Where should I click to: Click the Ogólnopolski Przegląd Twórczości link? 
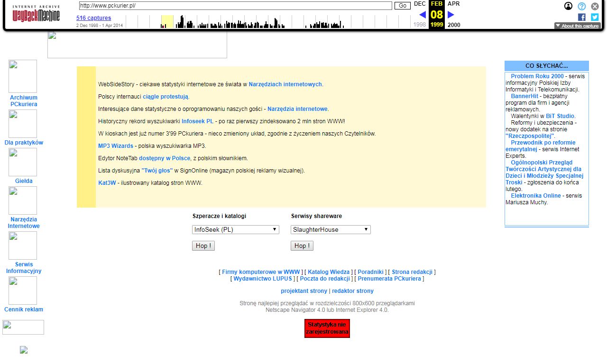tap(544, 173)
